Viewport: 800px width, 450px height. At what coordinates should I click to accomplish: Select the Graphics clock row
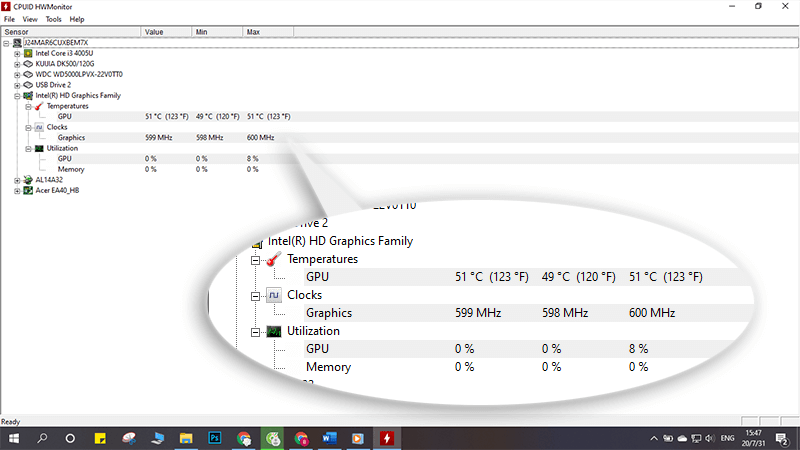(400, 138)
